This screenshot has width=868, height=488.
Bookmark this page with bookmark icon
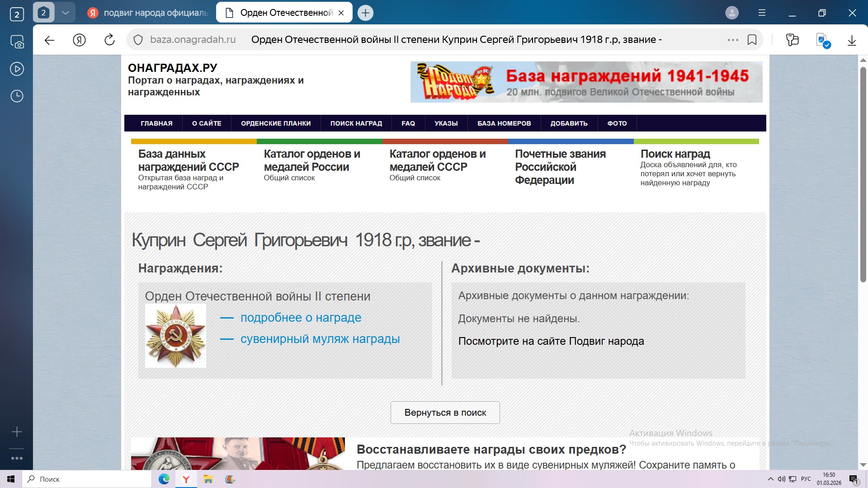point(752,40)
